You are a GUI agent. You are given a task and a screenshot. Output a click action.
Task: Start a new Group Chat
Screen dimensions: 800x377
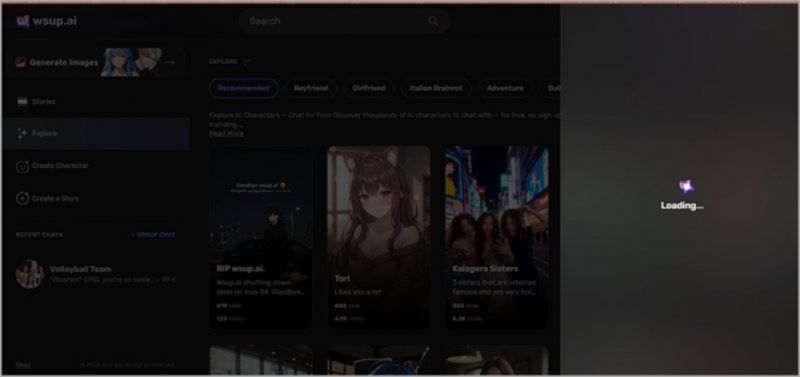click(x=153, y=235)
